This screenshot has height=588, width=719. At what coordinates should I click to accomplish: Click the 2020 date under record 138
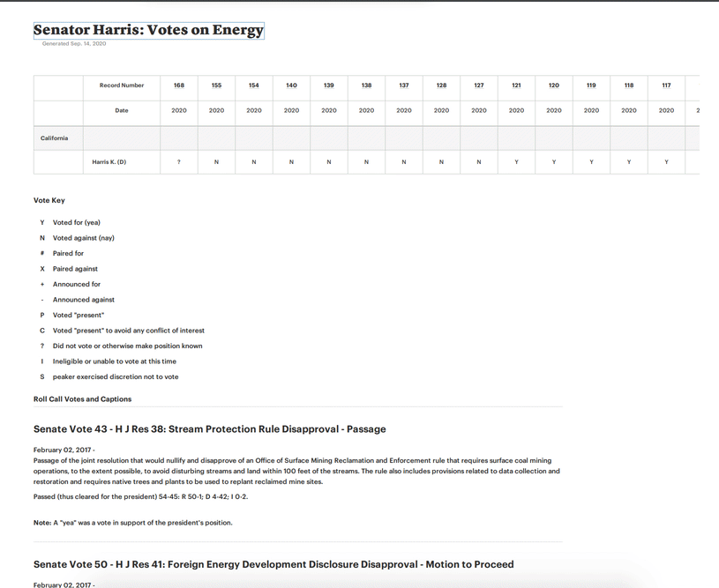pos(366,110)
